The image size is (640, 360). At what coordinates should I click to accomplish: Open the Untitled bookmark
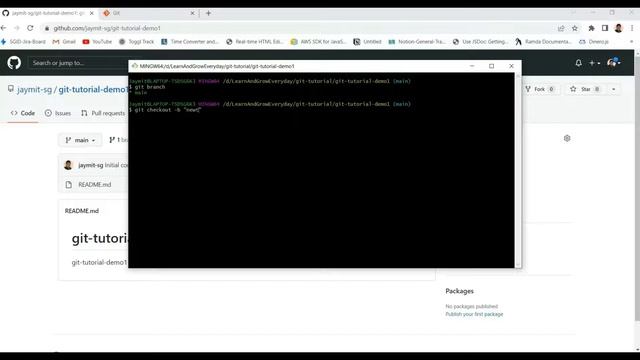pos(367,42)
